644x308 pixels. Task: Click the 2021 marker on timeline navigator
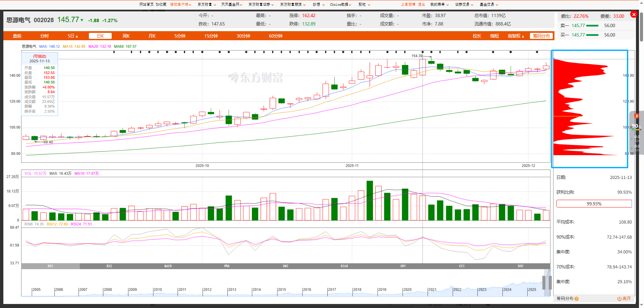pyautogui.click(x=432, y=290)
